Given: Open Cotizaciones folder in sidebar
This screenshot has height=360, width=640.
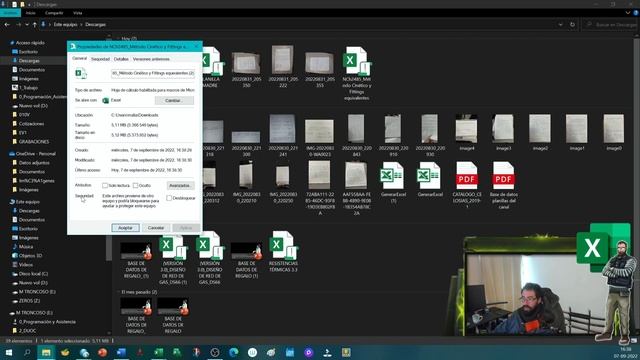Looking at the screenshot, I should click(31, 124).
